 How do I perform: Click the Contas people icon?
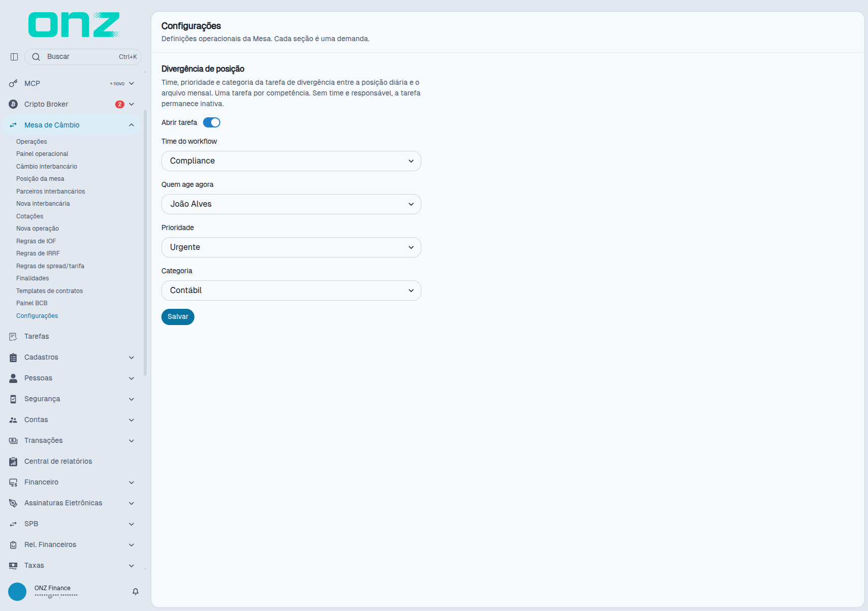[x=13, y=420]
